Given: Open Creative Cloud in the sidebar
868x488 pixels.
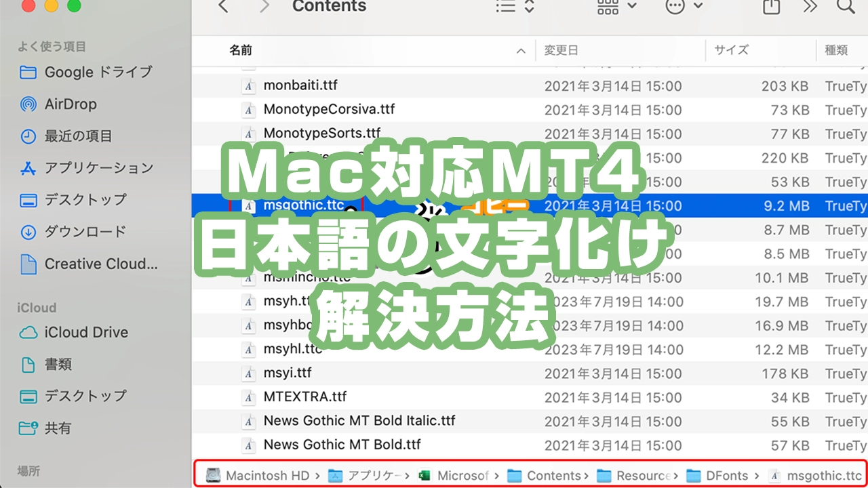Looking at the screenshot, I should (x=88, y=264).
